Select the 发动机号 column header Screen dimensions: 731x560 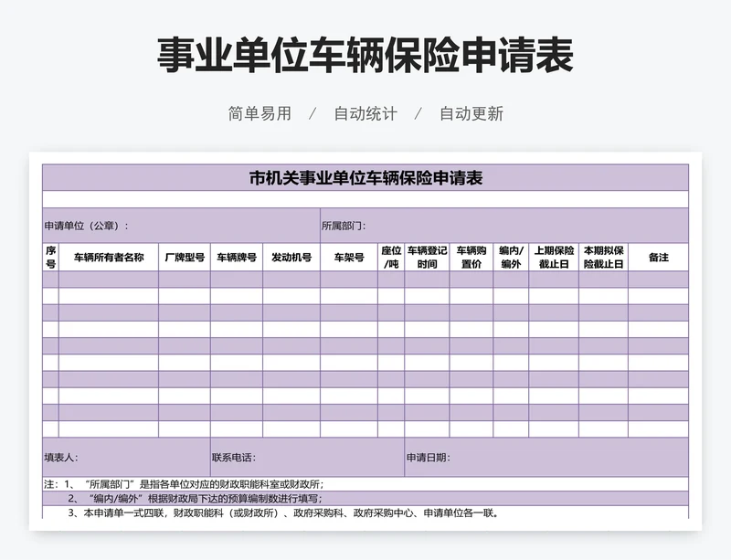pyautogui.click(x=291, y=258)
